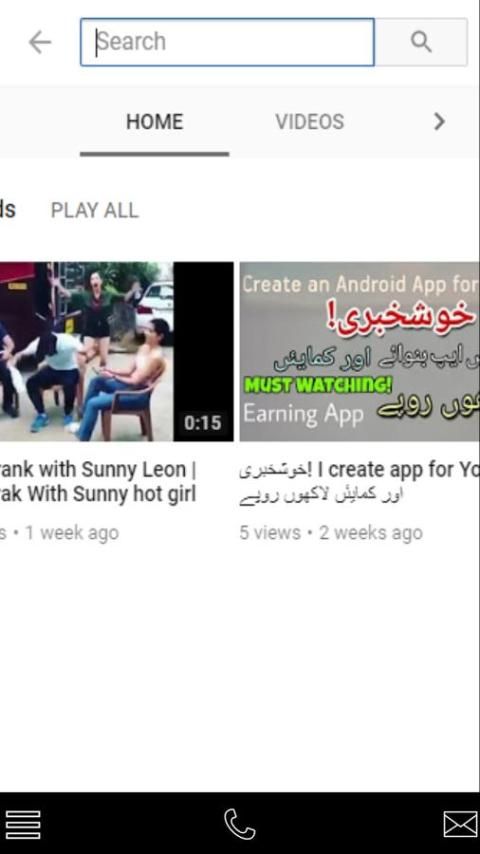The image size is (480, 854).
Task: Click the magnifying glass search button
Action: tap(421, 42)
